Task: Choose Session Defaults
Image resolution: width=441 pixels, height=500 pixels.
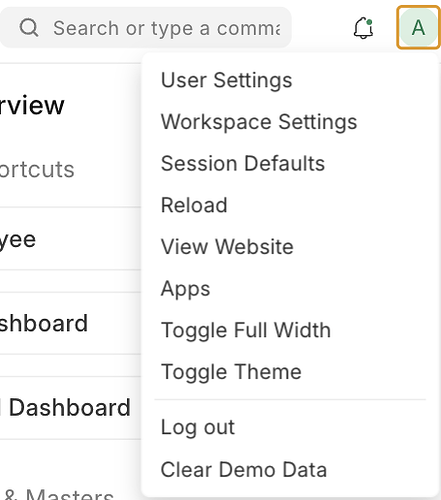Action: pos(243,163)
